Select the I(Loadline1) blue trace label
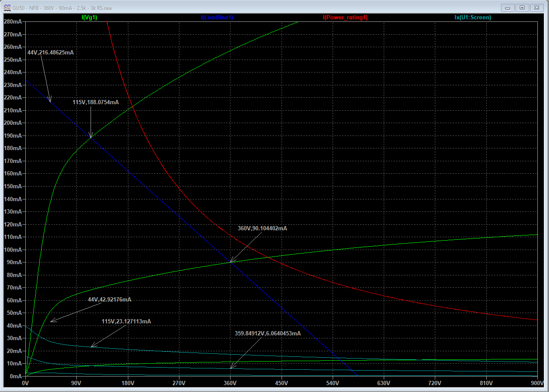The image size is (549, 392). tap(217, 18)
